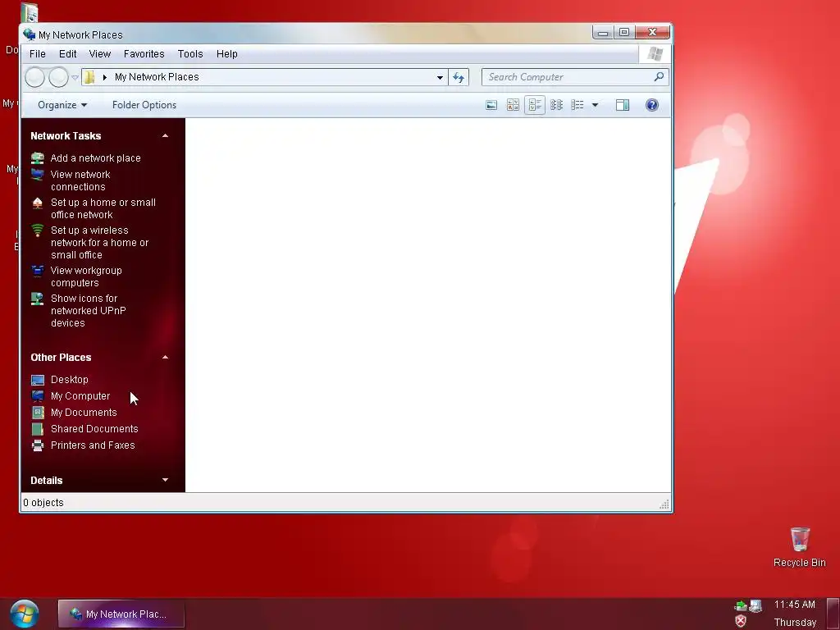Viewport: 840px width, 630px height.
Task: Choose the details list view icon
Action: point(577,105)
